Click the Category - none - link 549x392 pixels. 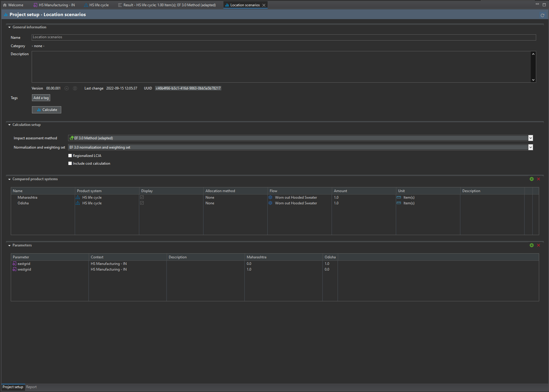pyautogui.click(x=38, y=46)
